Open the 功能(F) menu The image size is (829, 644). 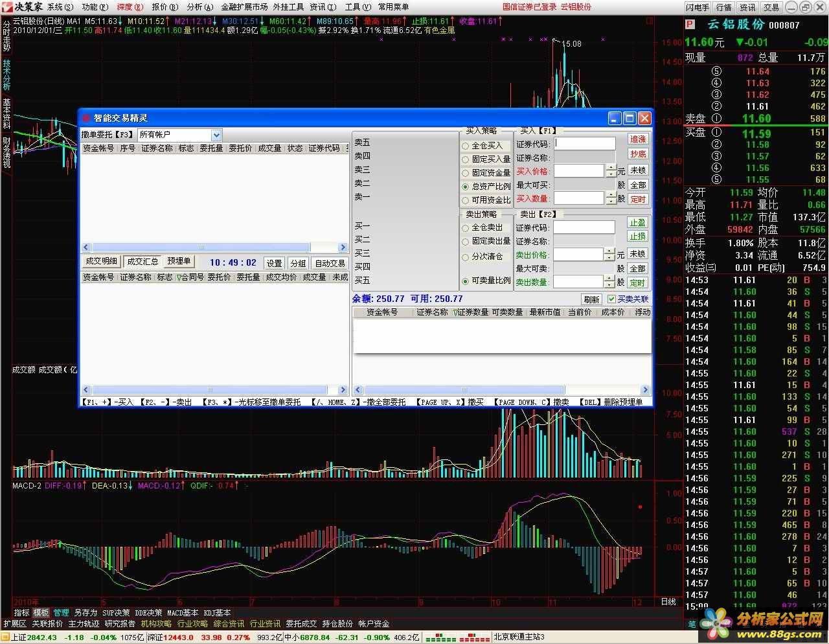pos(95,6)
